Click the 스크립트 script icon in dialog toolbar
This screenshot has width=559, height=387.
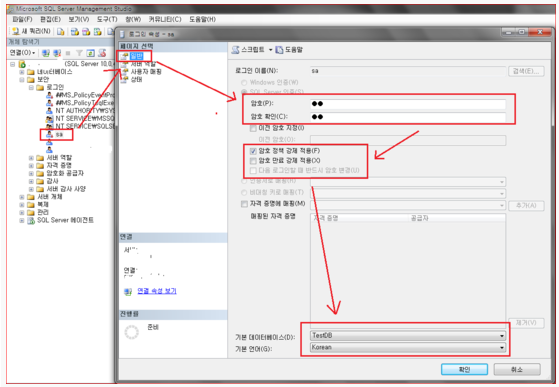pos(235,50)
